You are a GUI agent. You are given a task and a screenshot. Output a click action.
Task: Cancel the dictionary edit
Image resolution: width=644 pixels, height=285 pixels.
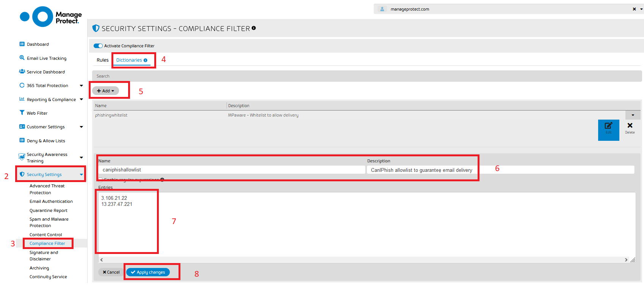click(111, 272)
